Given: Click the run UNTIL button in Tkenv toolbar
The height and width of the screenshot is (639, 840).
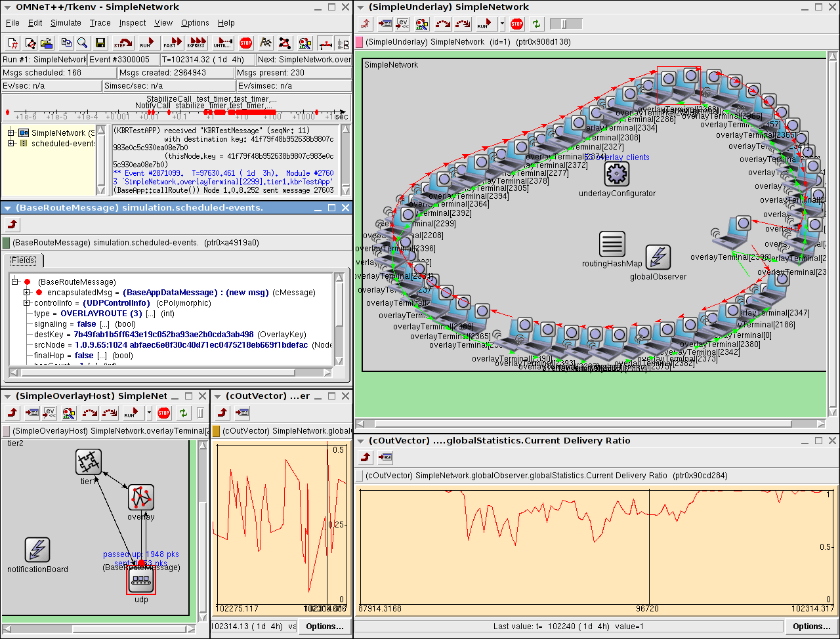Looking at the screenshot, I should click(x=222, y=43).
